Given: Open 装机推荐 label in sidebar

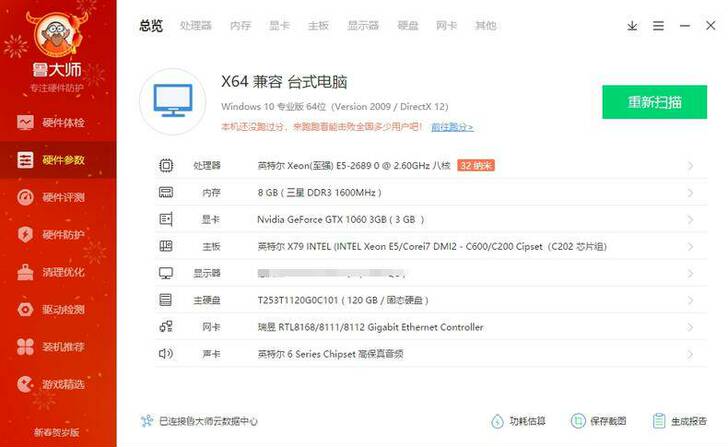Looking at the screenshot, I should tap(64, 347).
